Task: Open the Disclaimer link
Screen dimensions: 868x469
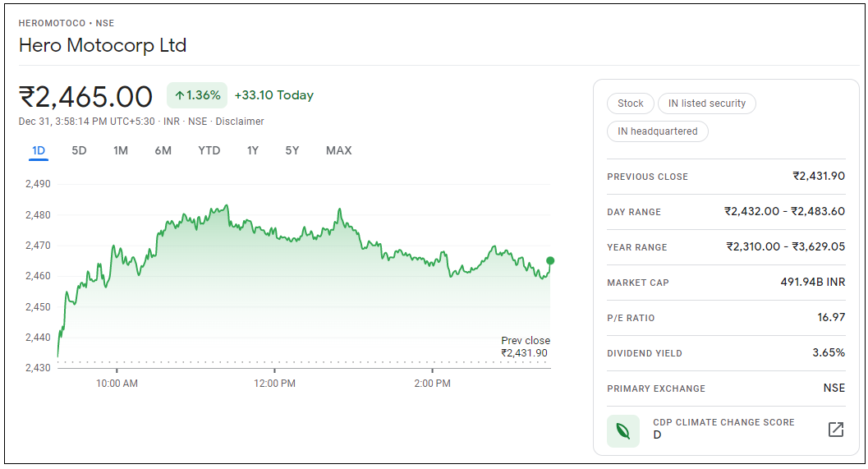Action: point(240,122)
